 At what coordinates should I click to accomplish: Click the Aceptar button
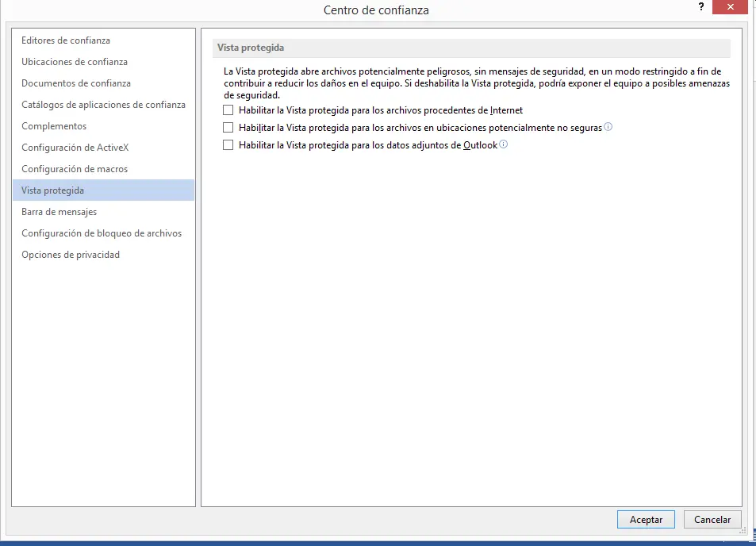pos(646,520)
